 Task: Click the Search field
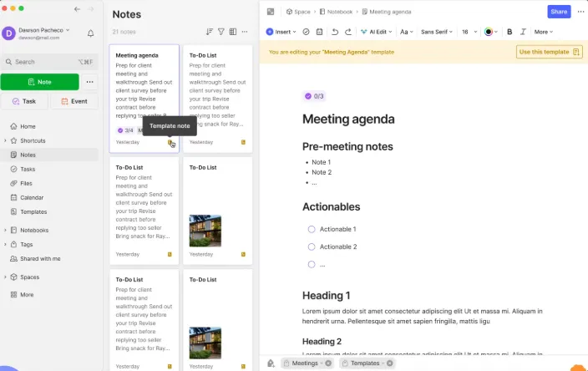point(49,62)
